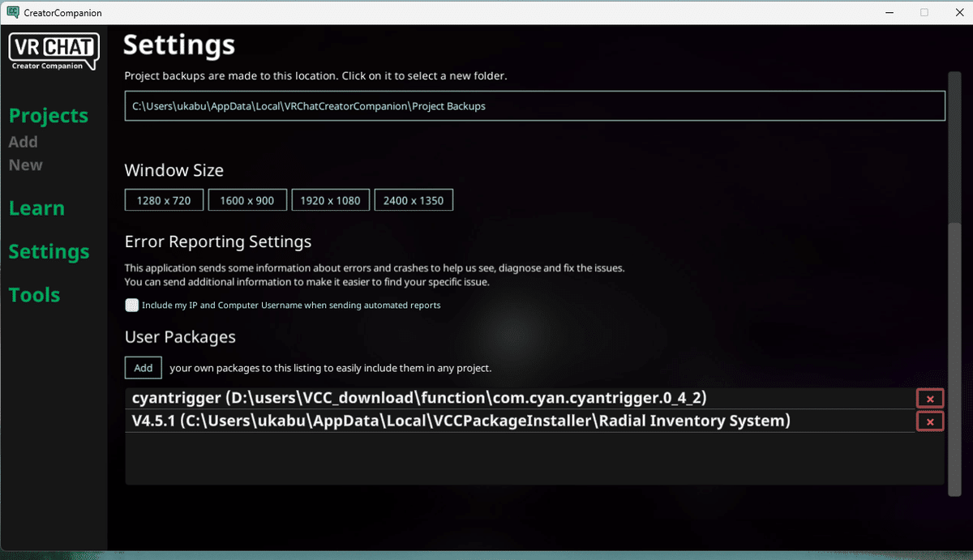Set window size to 1600 x 900
The height and width of the screenshot is (560, 973).
247,200
